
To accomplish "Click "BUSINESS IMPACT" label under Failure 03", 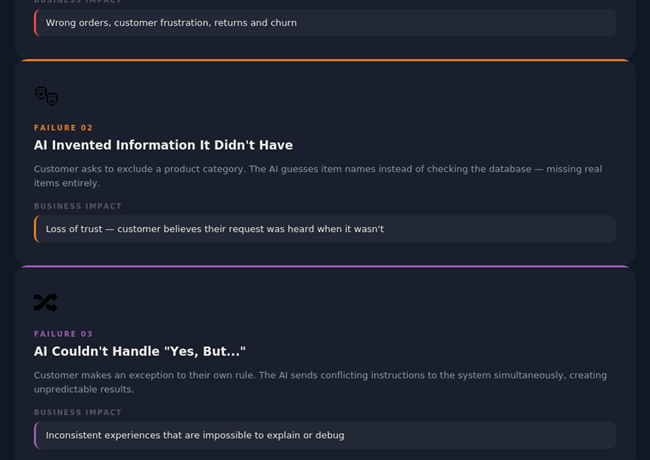I will click(x=78, y=412).
